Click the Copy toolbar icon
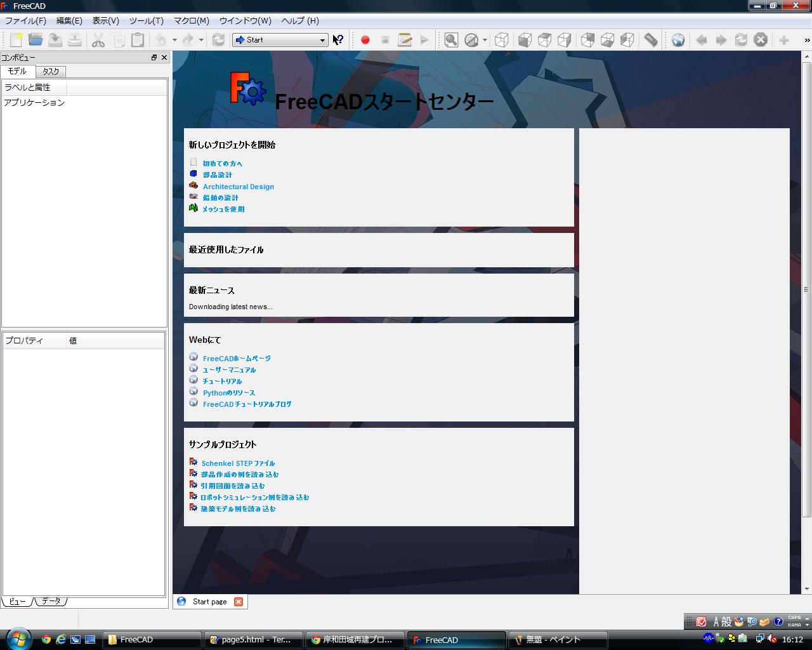This screenshot has height=650, width=812. (x=118, y=40)
